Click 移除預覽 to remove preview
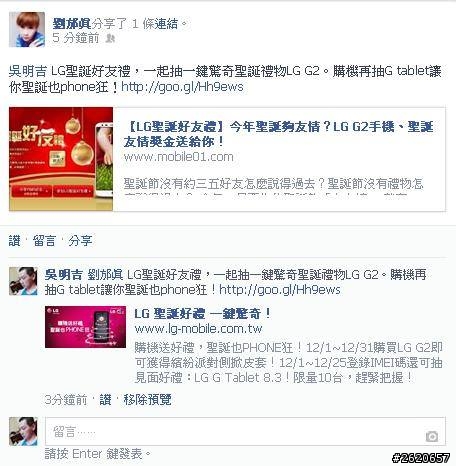Image resolution: width=456 pixels, height=466 pixels. click(147, 399)
